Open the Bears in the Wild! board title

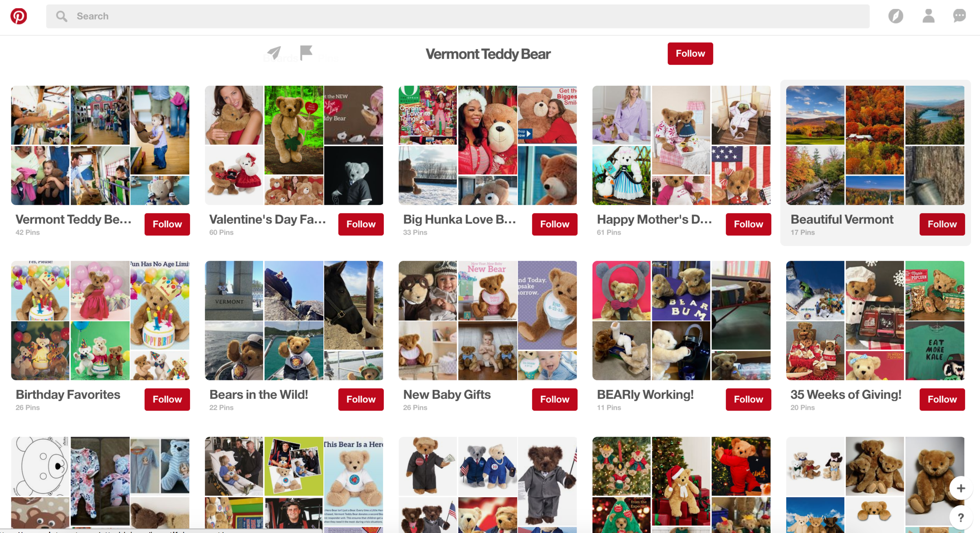point(259,394)
